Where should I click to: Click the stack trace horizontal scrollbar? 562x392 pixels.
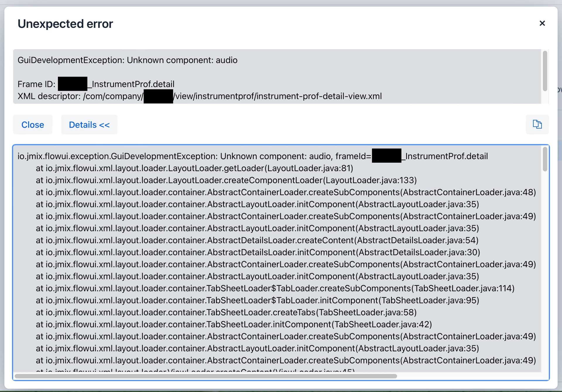206,376
